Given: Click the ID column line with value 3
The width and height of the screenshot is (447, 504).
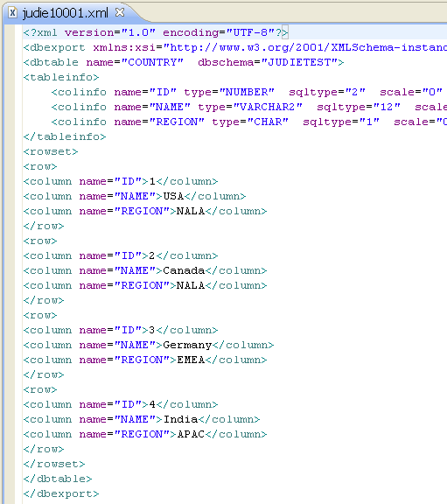Looking at the screenshot, I should point(121,330).
